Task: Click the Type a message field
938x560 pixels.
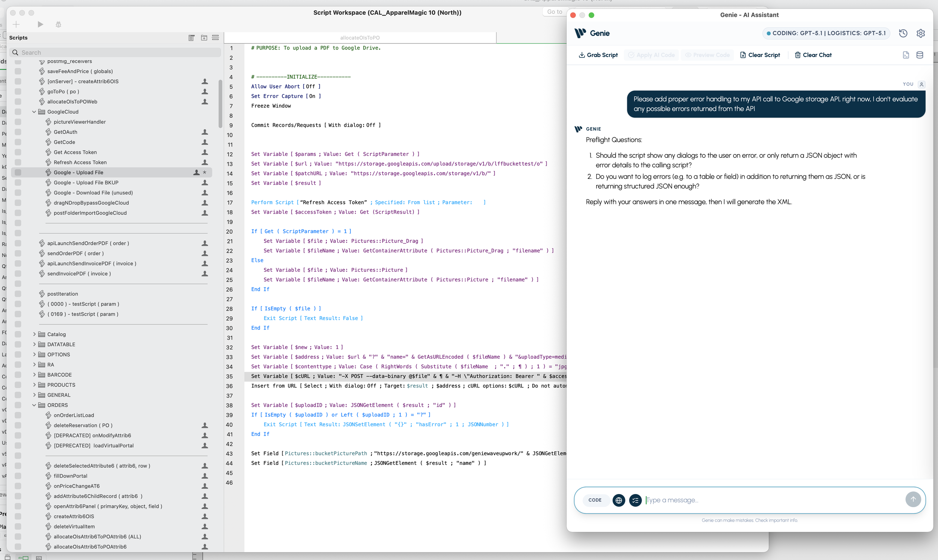Action: coord(770,500)
